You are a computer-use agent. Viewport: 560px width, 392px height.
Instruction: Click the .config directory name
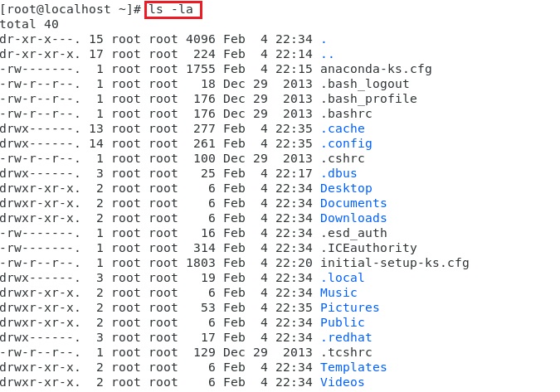point(346,143)
